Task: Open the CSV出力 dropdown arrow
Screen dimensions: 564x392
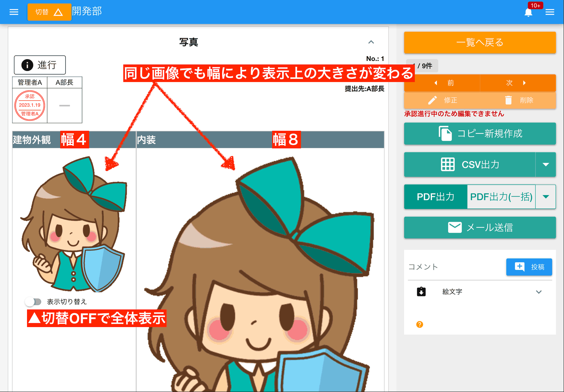Action: click(546, 164)
